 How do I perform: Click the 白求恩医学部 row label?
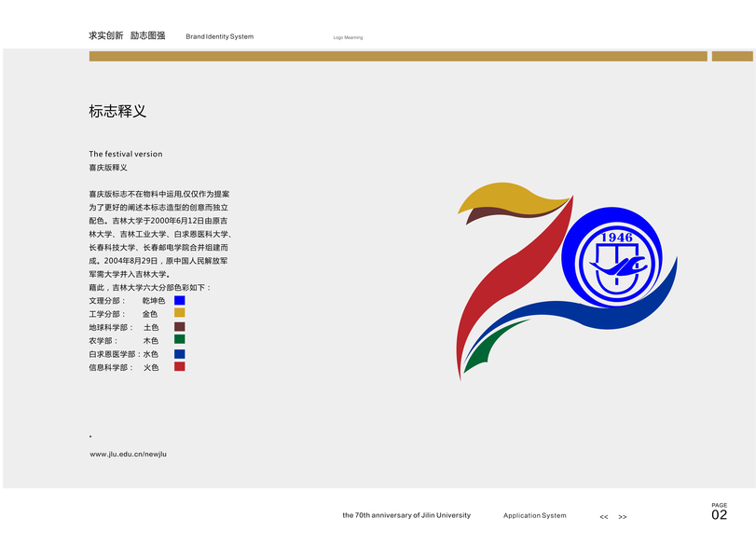[115, 354]
